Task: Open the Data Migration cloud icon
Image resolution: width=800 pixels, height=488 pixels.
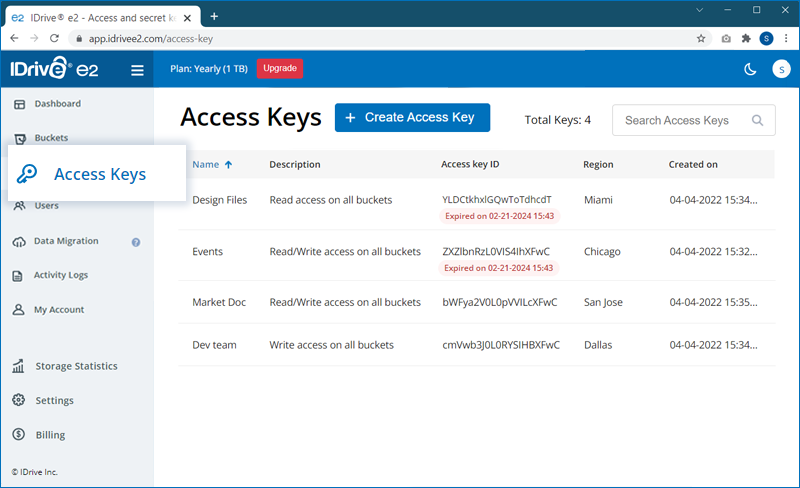Action: [19, 241]
